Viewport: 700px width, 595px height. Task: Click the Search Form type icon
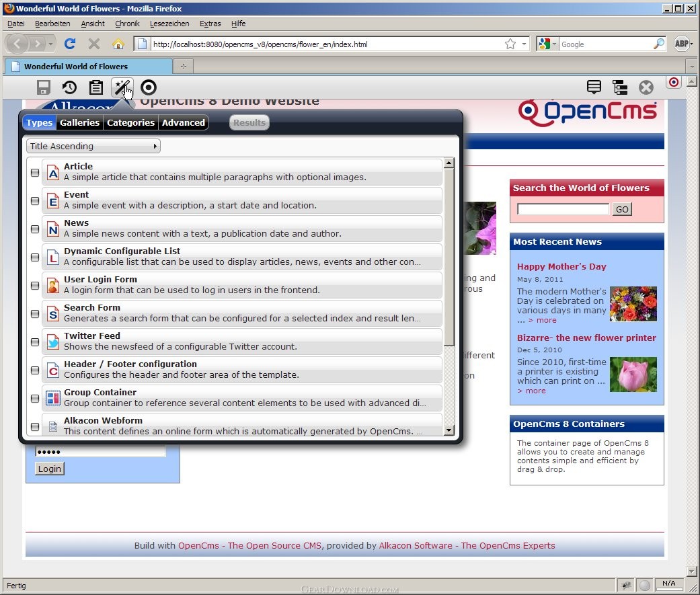tap(53, 314)
